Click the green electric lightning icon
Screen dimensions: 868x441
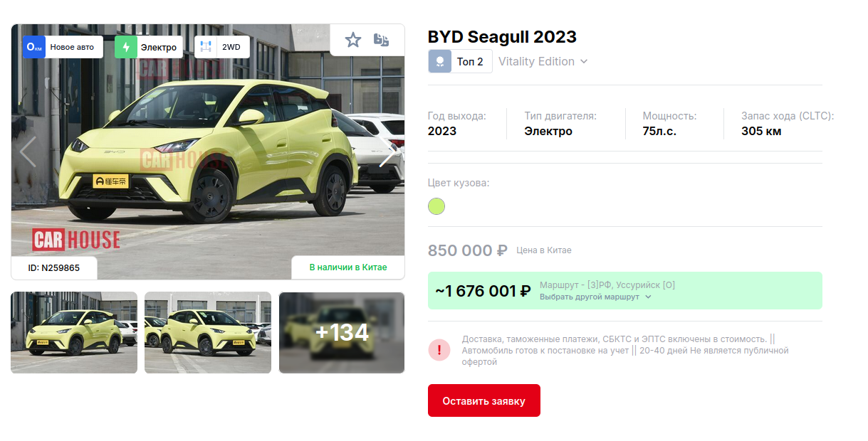[x=126, y=47]
